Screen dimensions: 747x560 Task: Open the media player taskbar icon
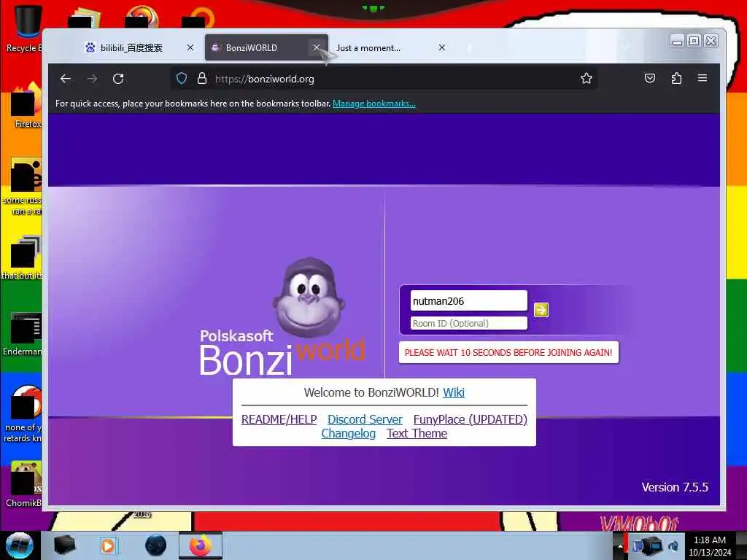pyautogui.click(x=108, y=545)
